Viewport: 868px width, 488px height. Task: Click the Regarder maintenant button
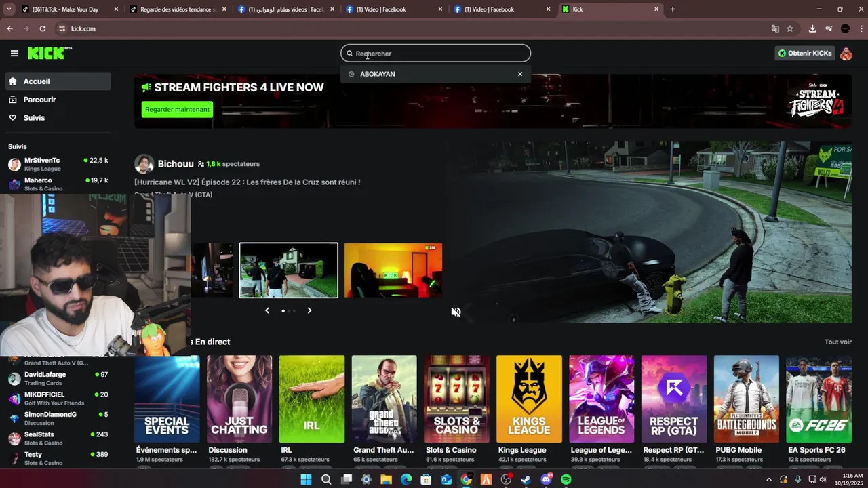(177, 109)
